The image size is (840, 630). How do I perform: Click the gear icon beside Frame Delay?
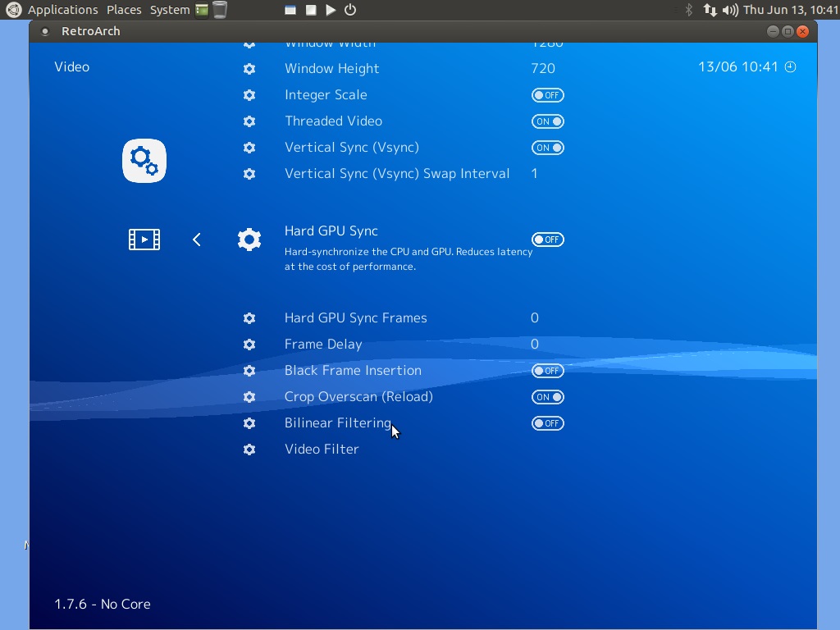(x=249, y=345)
